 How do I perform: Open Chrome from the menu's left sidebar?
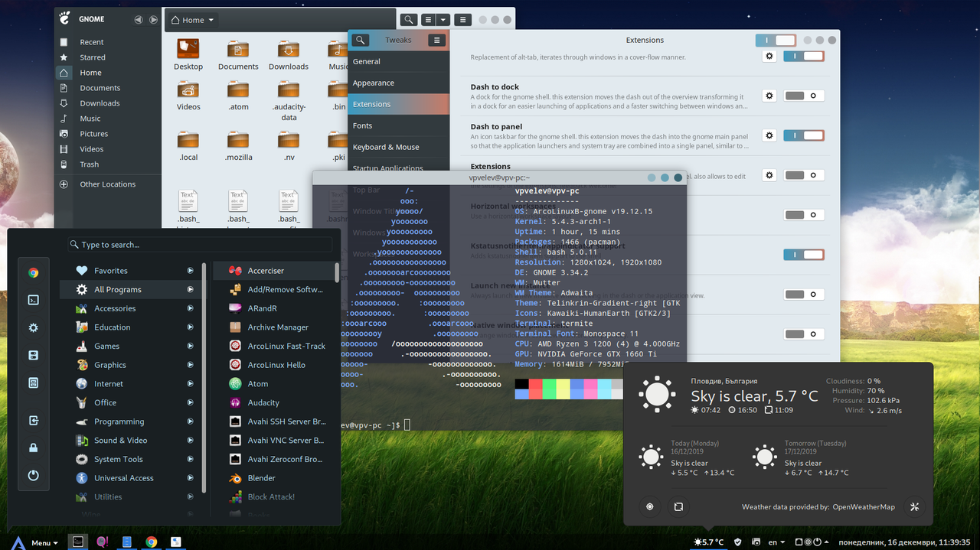coord(33,272)
